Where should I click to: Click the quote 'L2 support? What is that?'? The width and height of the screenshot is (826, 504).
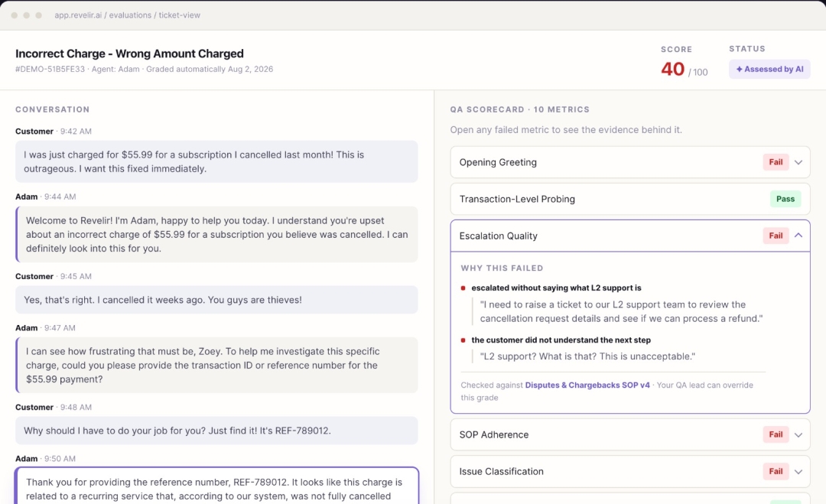(x=587, y=356)
